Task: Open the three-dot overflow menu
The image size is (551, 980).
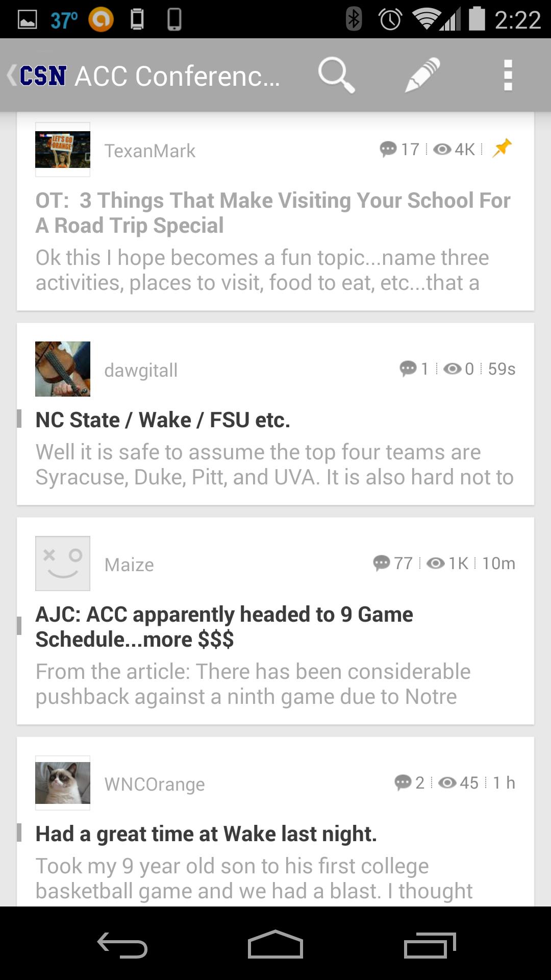Action: pos(508,75)
